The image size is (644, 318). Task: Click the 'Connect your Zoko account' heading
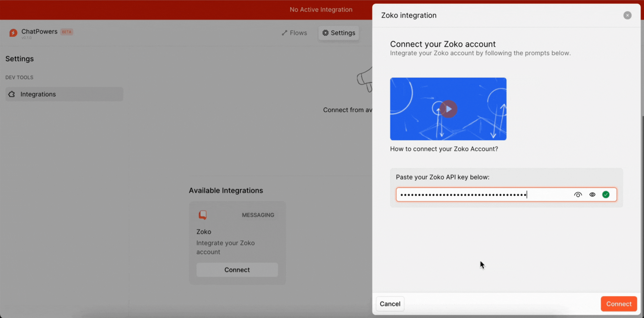(x=443, y=44)
